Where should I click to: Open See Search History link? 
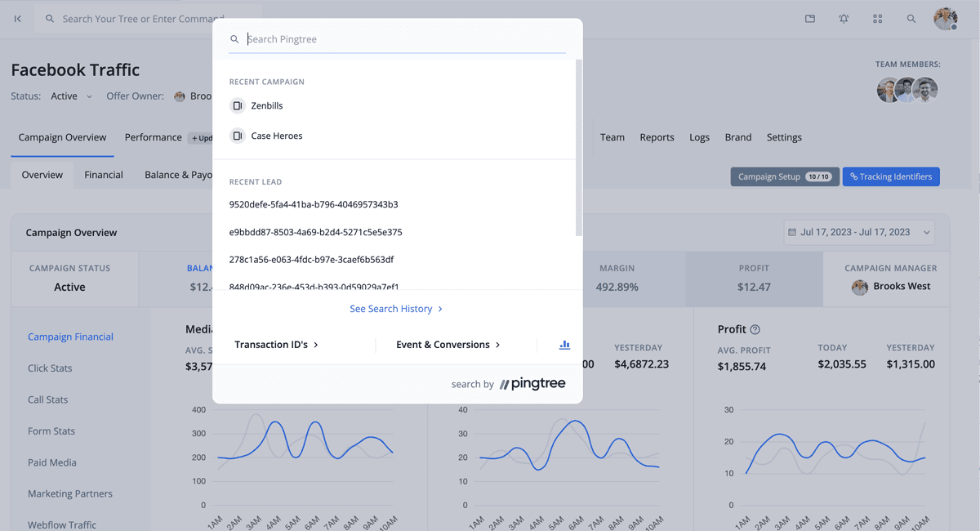coord(396,309)
